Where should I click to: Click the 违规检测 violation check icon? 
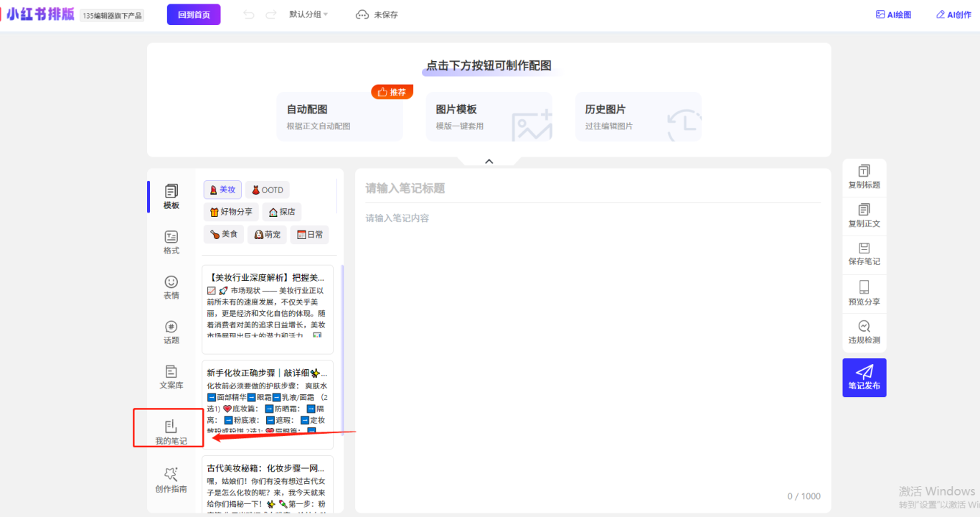[x=864, y=332]
